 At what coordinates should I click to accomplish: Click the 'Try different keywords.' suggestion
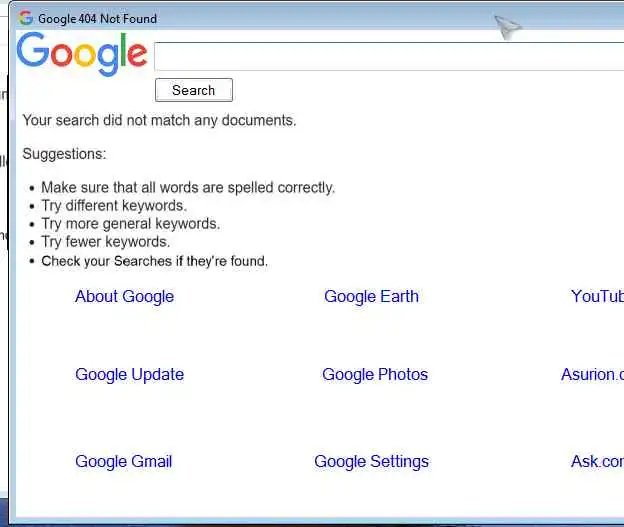point(114,206)
